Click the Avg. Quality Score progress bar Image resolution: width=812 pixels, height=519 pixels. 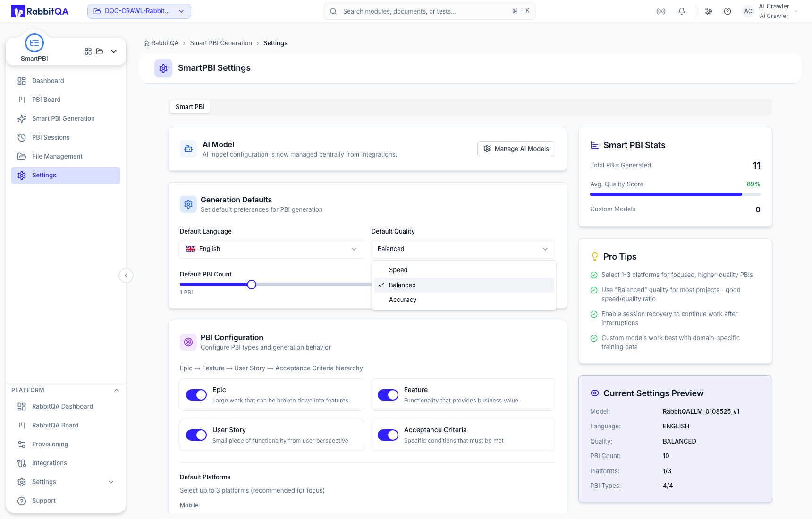pyautogui.click(x=675, y=194)
